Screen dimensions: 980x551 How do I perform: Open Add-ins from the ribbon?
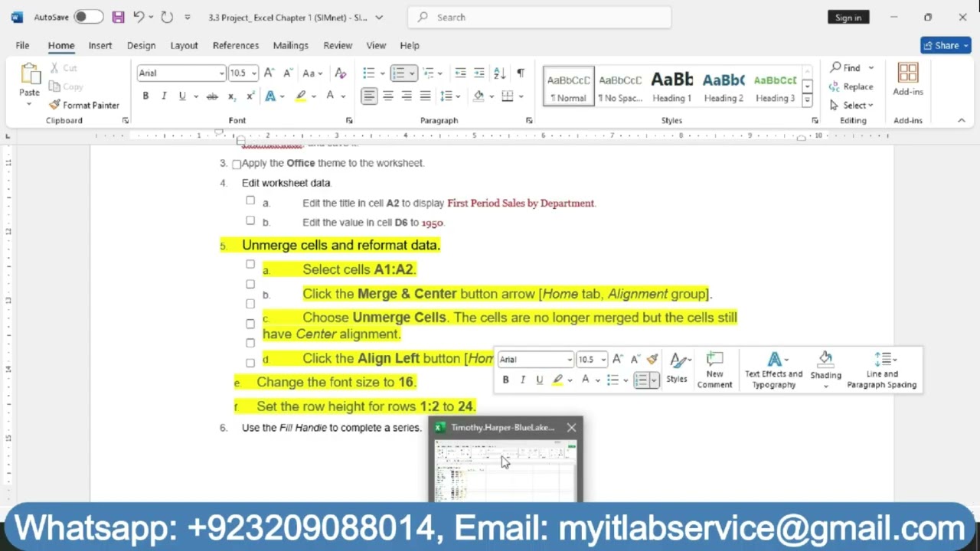click(908, 80)
